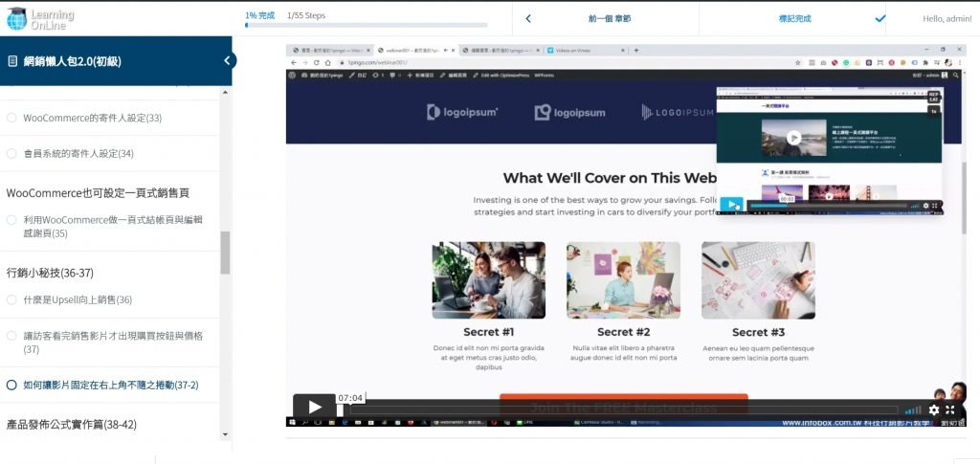Open the 網銷懶人包2.0(初級) course title
The image size is (980, 464).
[73, 60]
